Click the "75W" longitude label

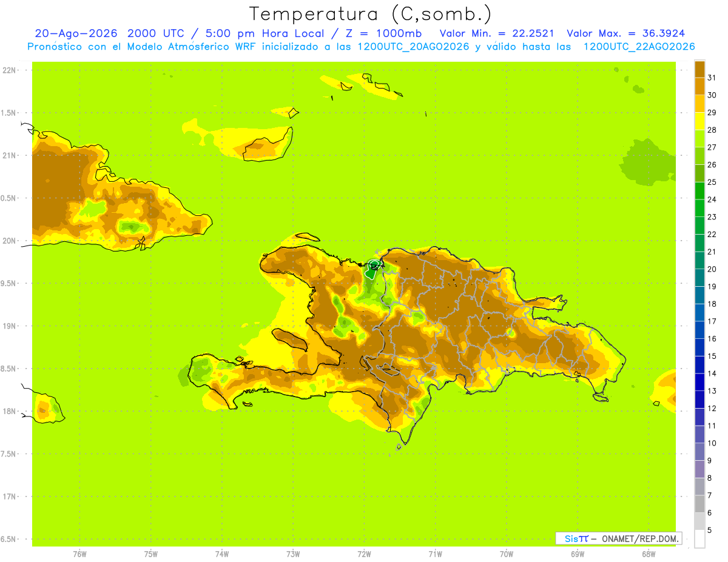pos(151,554)
